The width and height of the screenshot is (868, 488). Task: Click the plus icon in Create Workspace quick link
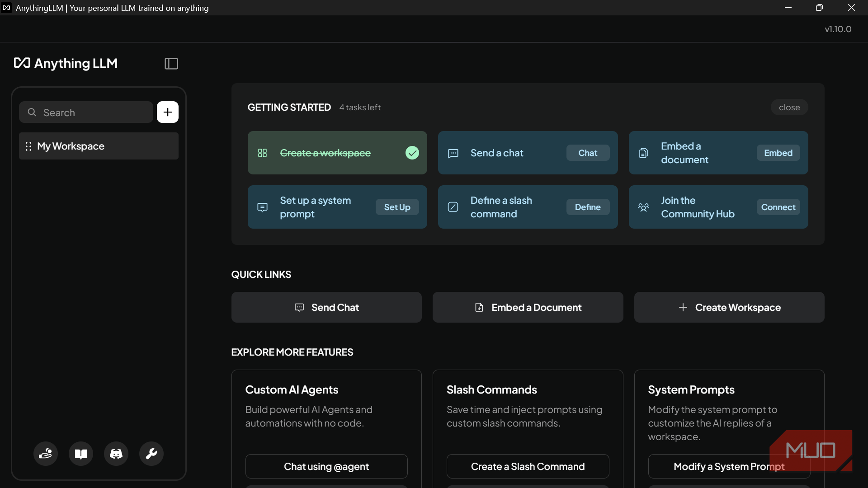click(x=683, y=307)
